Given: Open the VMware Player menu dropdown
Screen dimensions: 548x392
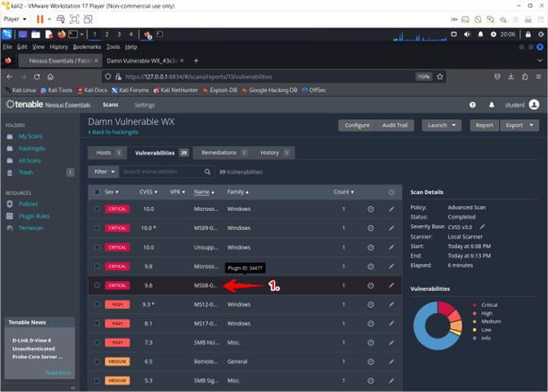Looking at the screenshot, I should [x=15, y=19].
